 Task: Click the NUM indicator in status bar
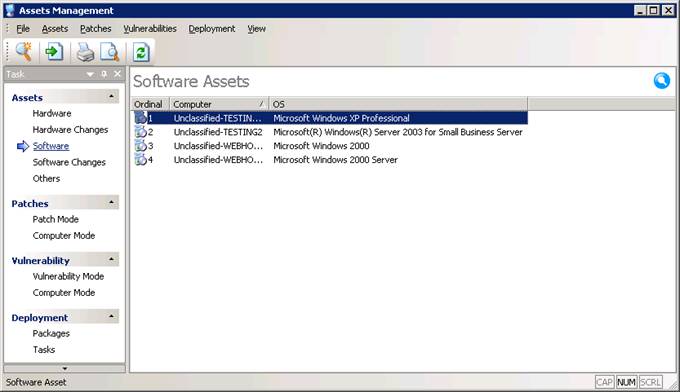point(626,382)
